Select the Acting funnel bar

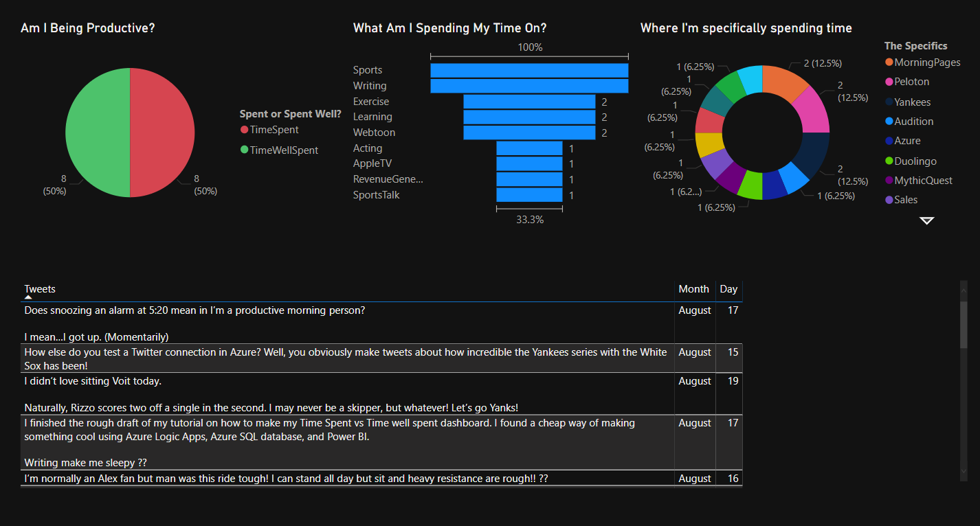(x=529, y=148)
